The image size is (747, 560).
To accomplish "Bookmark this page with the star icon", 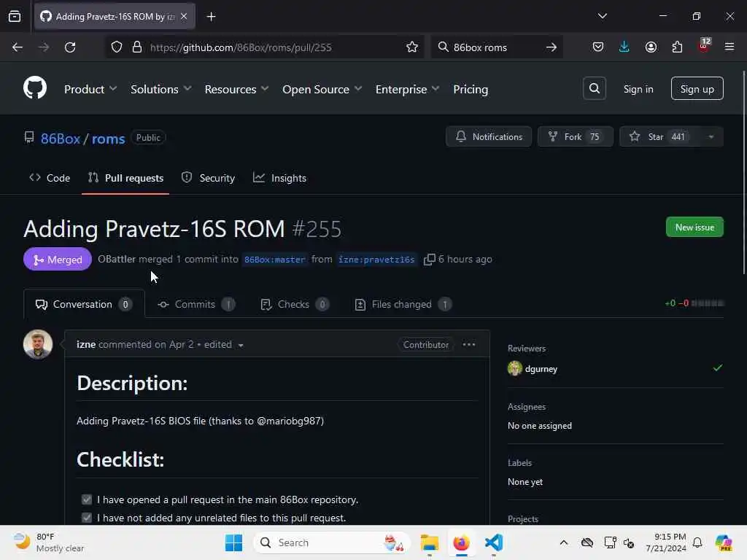I will [412, 47].
